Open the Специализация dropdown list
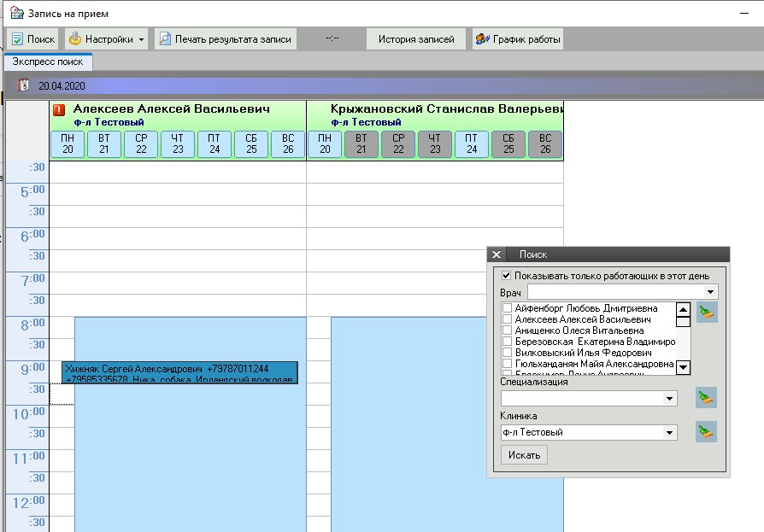764x532 pixels. tap(670, 399)
